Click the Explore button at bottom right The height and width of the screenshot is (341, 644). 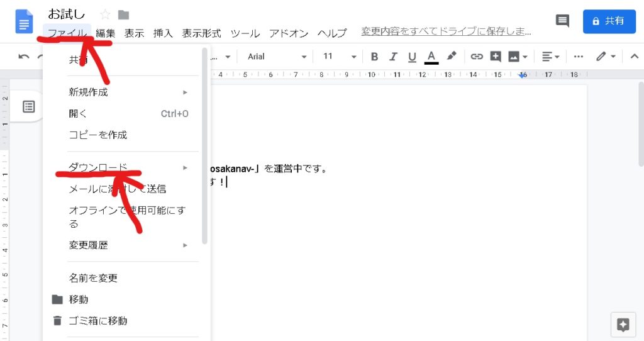(623, 325)
